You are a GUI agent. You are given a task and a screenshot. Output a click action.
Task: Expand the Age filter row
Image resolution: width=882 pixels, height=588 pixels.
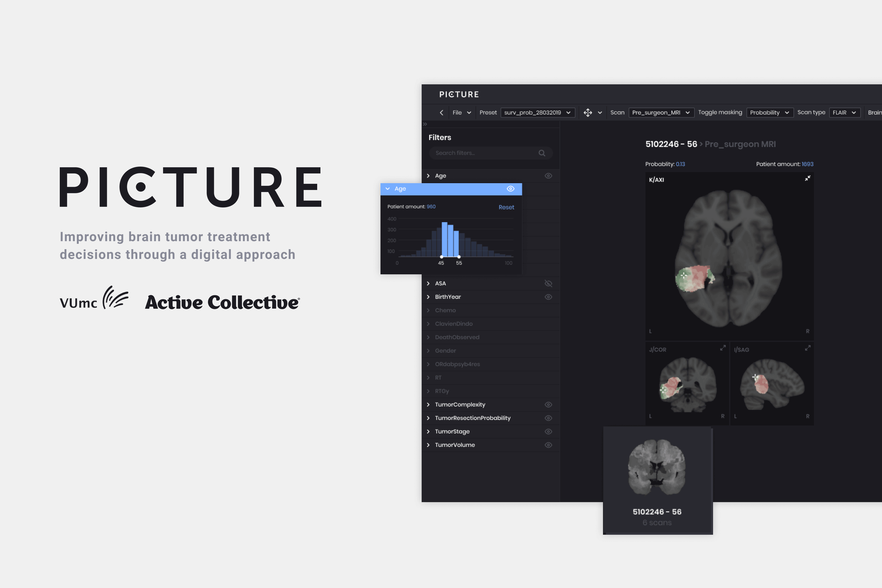pyautogui.click(x=428, y=175)
